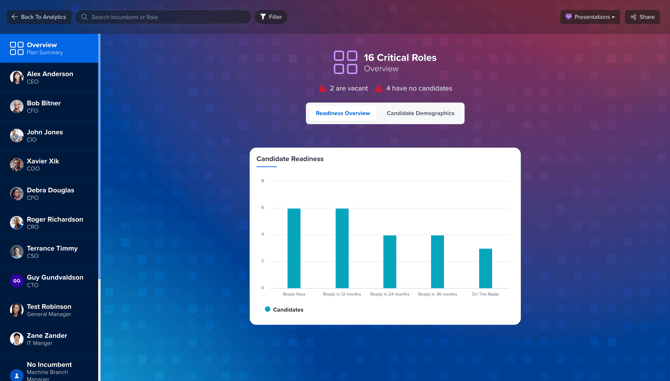
Task: Open the Presentations dropdown
Action: pyautogui.click(x=590, y=17)
